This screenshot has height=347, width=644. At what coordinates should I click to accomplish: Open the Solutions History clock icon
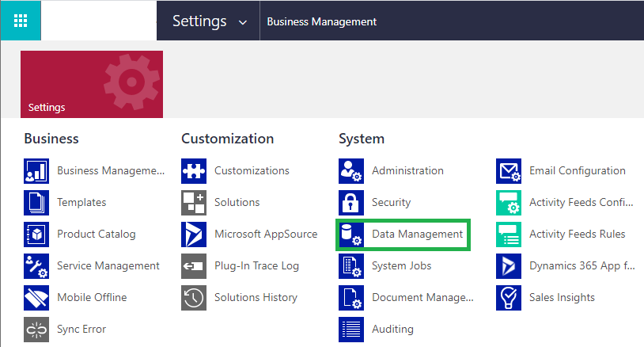point(194,298)
